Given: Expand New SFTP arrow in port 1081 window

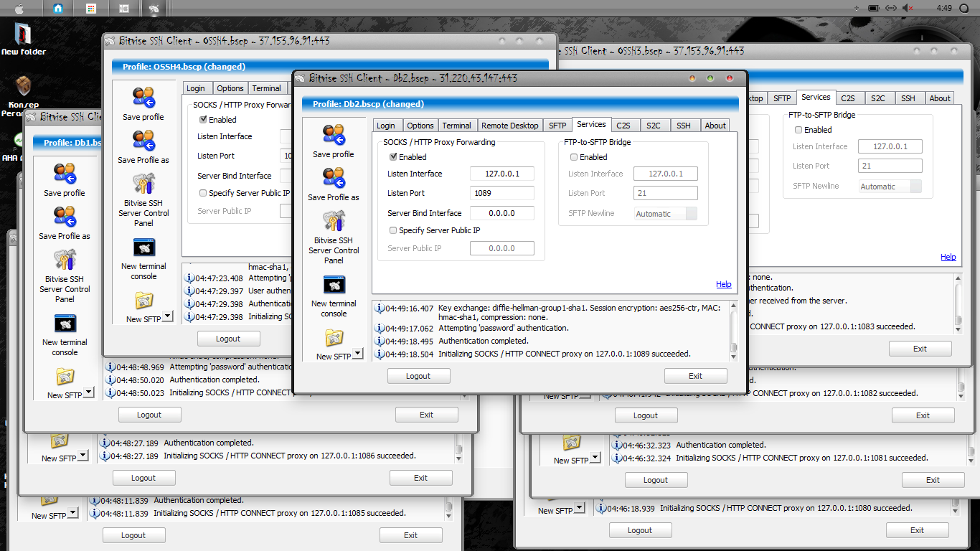Looking at the screenshot, I should 595,457.
